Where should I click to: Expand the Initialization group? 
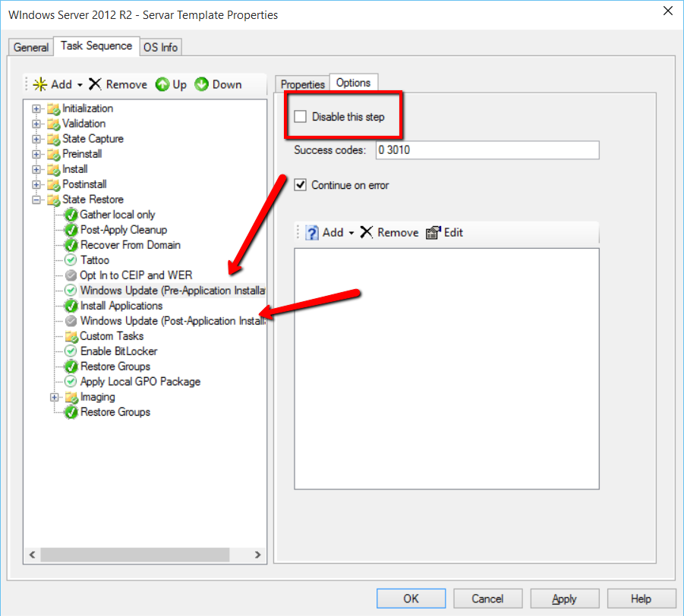pyautogui.click(x=36, y=108)
